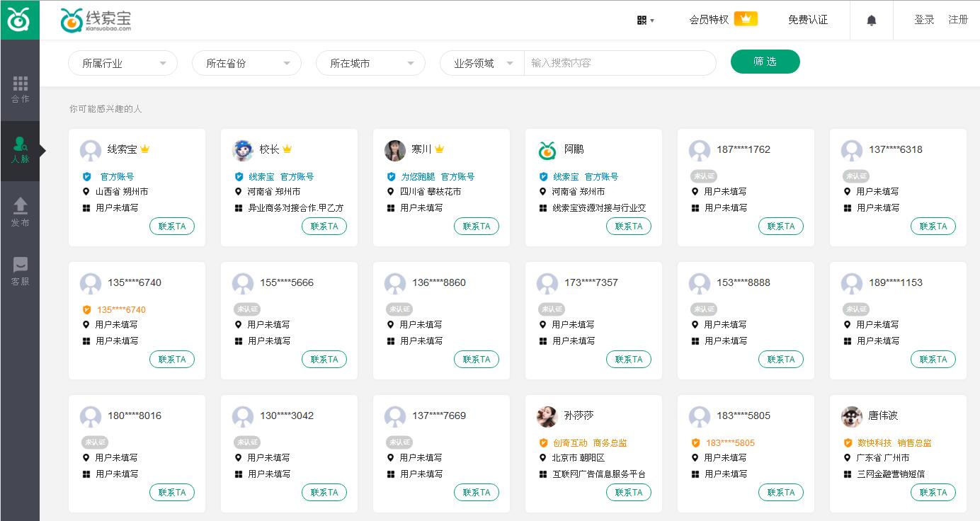
Task: Open the 所在省份 dropdown
Action: pos(246,62)
